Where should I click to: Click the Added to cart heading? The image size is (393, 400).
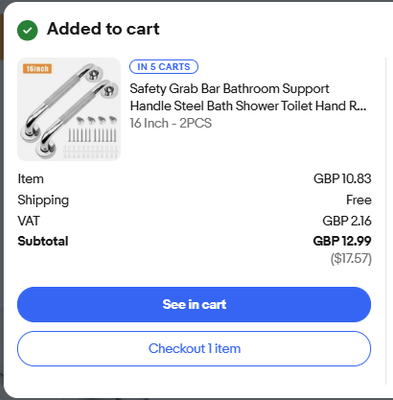tap(103, 29)
